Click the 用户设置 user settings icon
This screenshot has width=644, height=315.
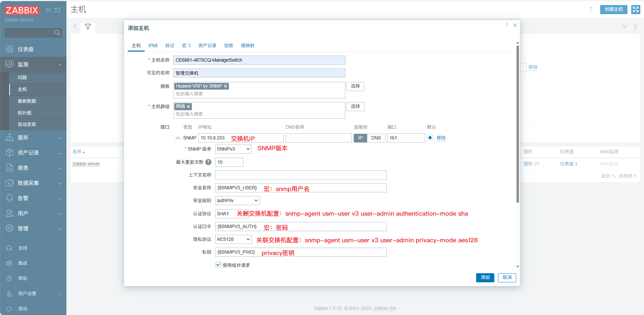9,293
